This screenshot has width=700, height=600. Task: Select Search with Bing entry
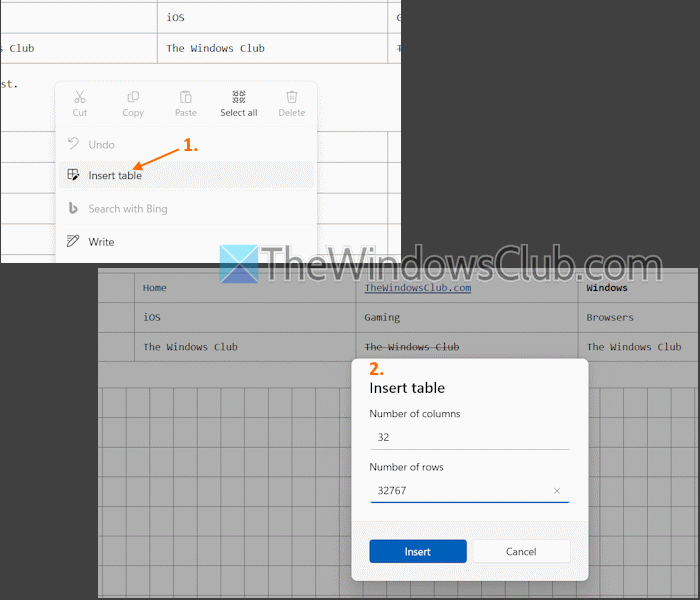186,208
